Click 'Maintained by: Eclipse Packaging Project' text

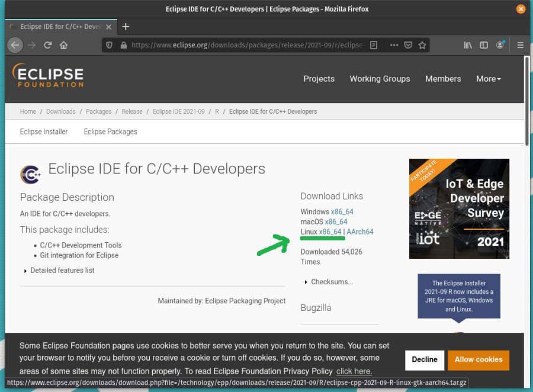coord(221,301)
